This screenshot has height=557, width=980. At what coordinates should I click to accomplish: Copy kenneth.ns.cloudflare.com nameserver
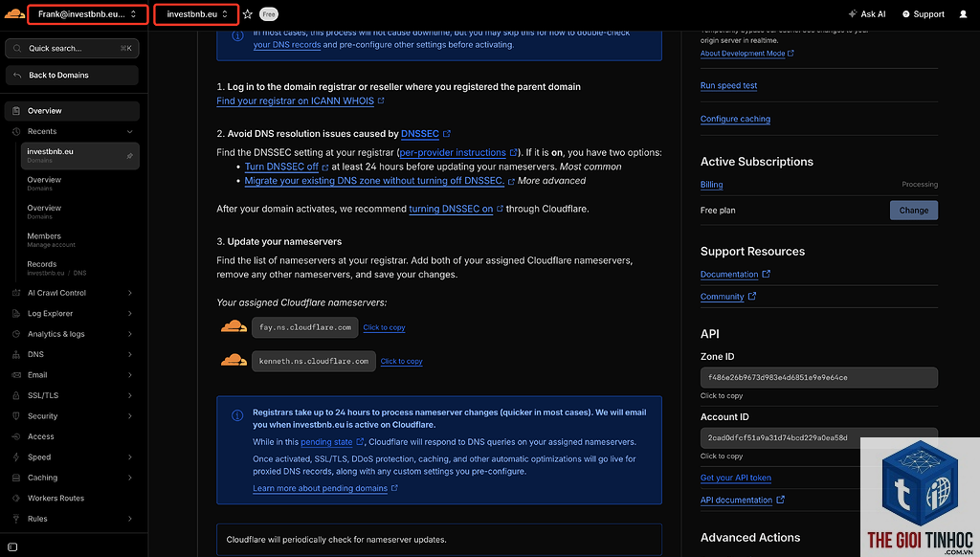[401, 362]
